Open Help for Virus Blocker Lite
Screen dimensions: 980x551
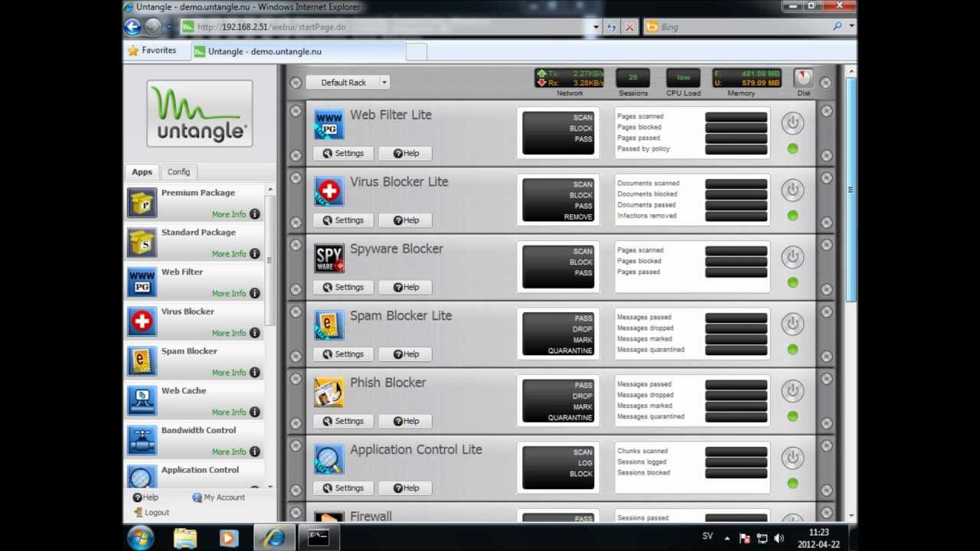[x=406, y=220]
